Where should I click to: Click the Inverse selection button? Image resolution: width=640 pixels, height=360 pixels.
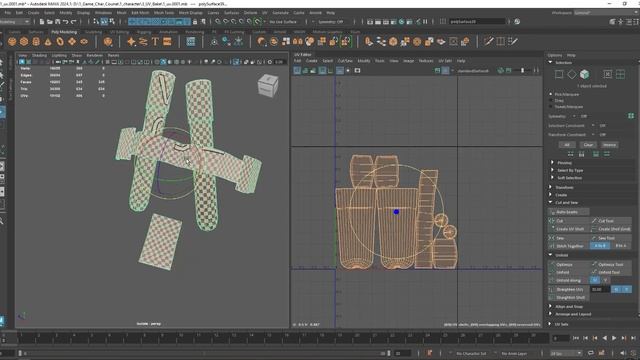coord(609,144)
